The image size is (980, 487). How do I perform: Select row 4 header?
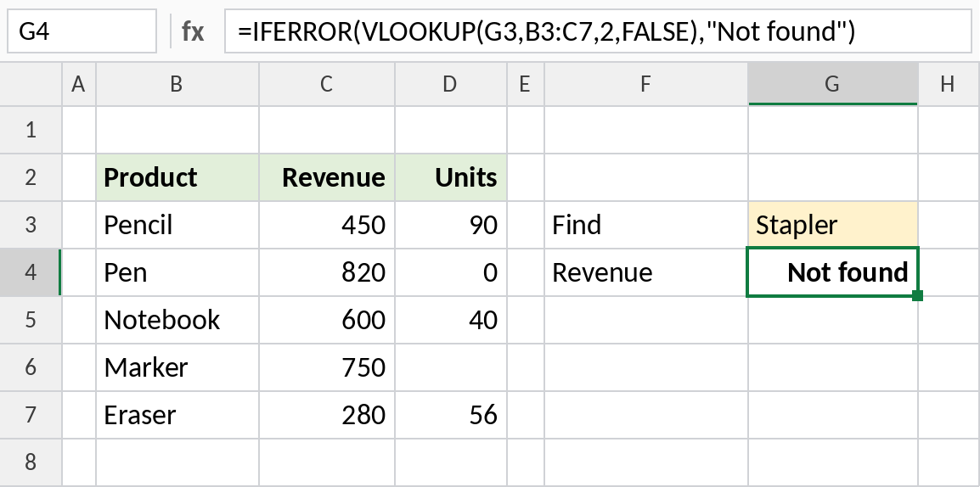point(31,272)
